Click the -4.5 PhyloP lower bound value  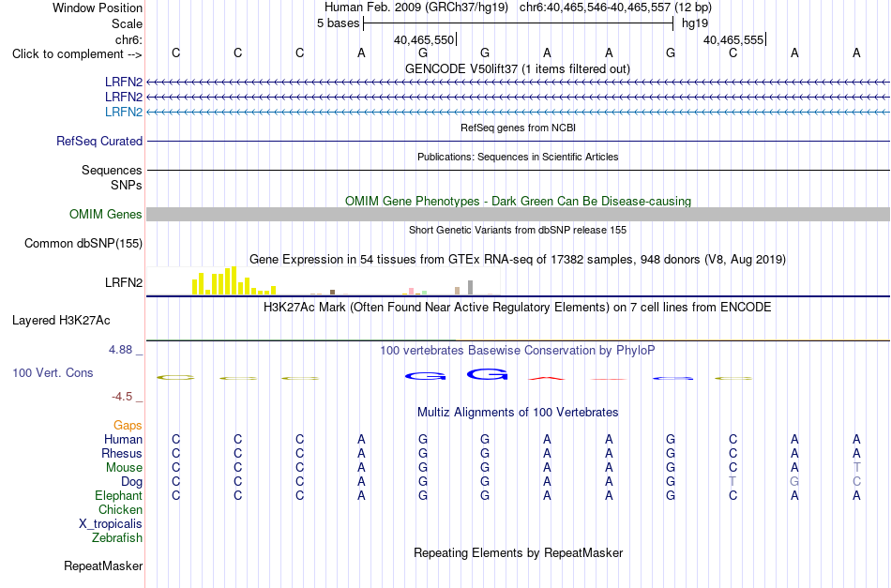[x=122, y=397]
